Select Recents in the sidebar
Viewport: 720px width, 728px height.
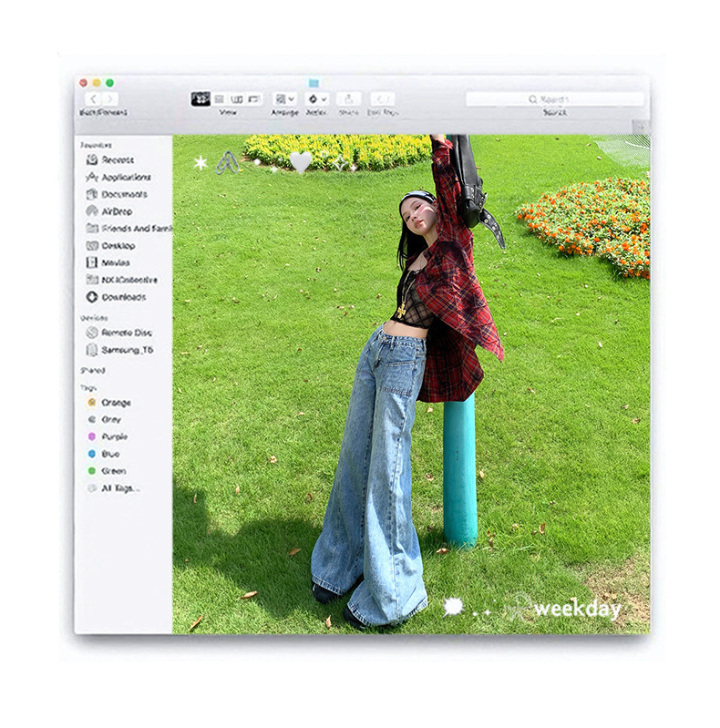pos(117,159)
